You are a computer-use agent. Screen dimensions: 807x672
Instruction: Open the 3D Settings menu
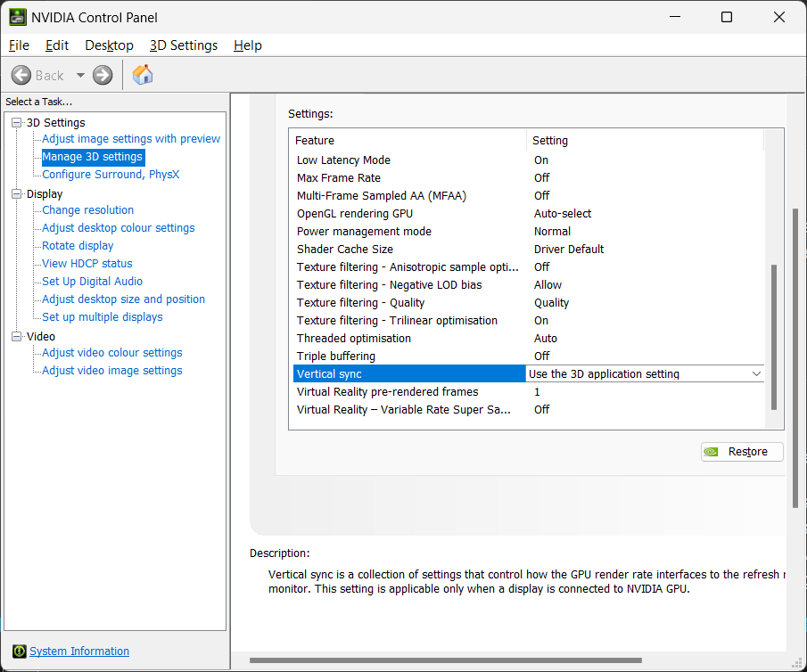click(184, 45)
